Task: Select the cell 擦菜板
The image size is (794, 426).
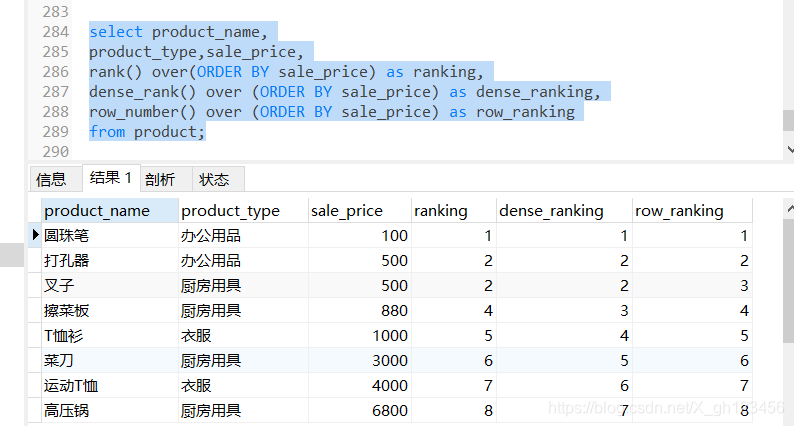Action: [110, 311]
